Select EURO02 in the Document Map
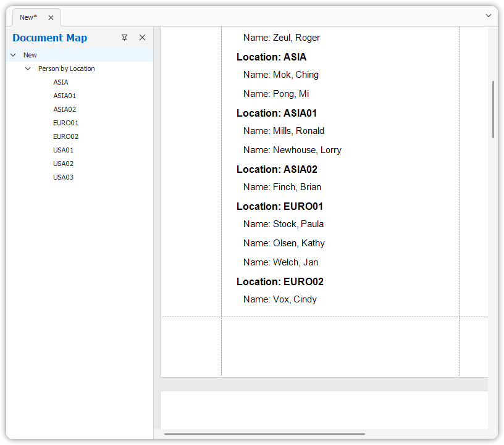Image resolution: width=504 pixels, height=445 pixels. (x=65, y=136)
